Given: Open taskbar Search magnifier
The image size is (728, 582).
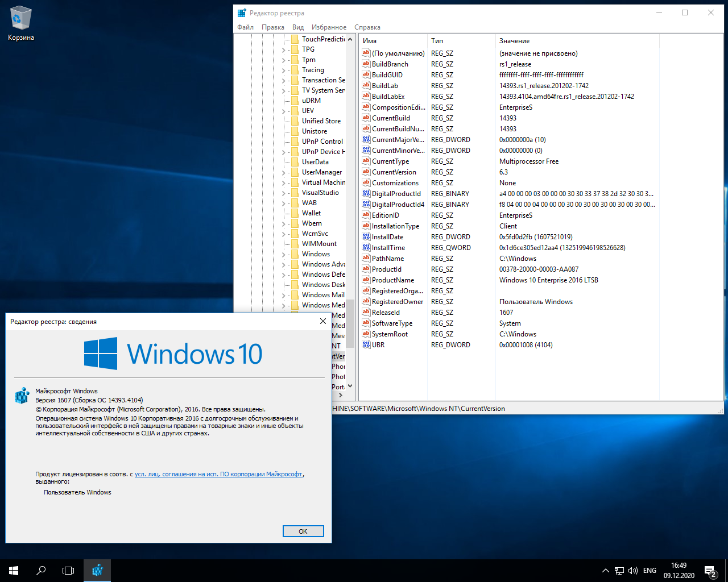Looking at the screenshot, I should [x=41, y=571].
